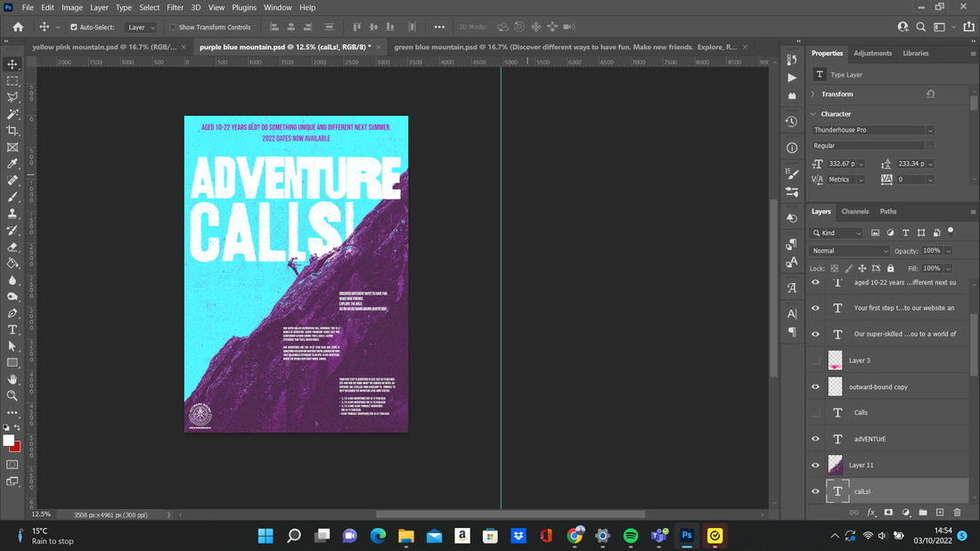
Task: Open the Normal blend mode dropdown
Action: tap(849, 250)
